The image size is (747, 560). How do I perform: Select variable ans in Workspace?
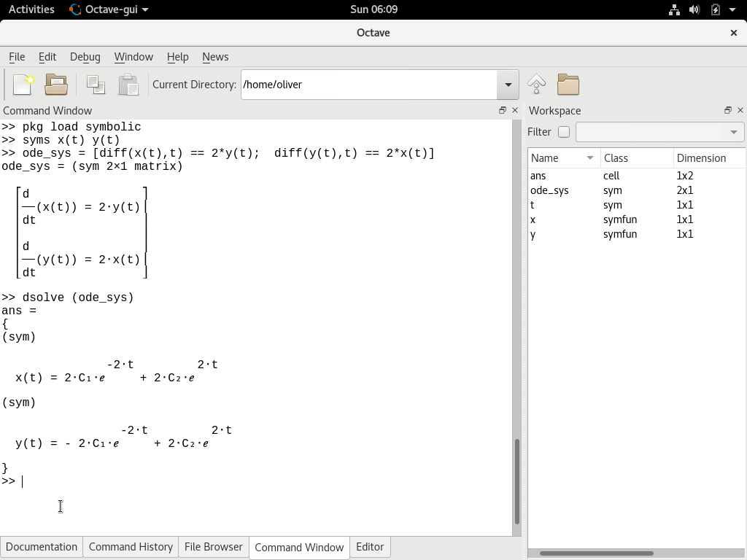click(538, 176)
